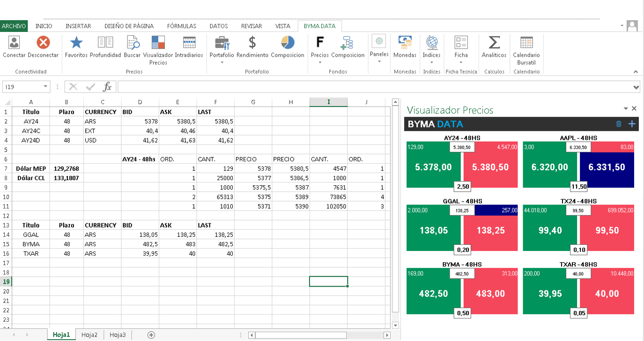The image size is (644, 341).
Task: Open the Fondos Composicion icon
Action: [x=348, y=43]
